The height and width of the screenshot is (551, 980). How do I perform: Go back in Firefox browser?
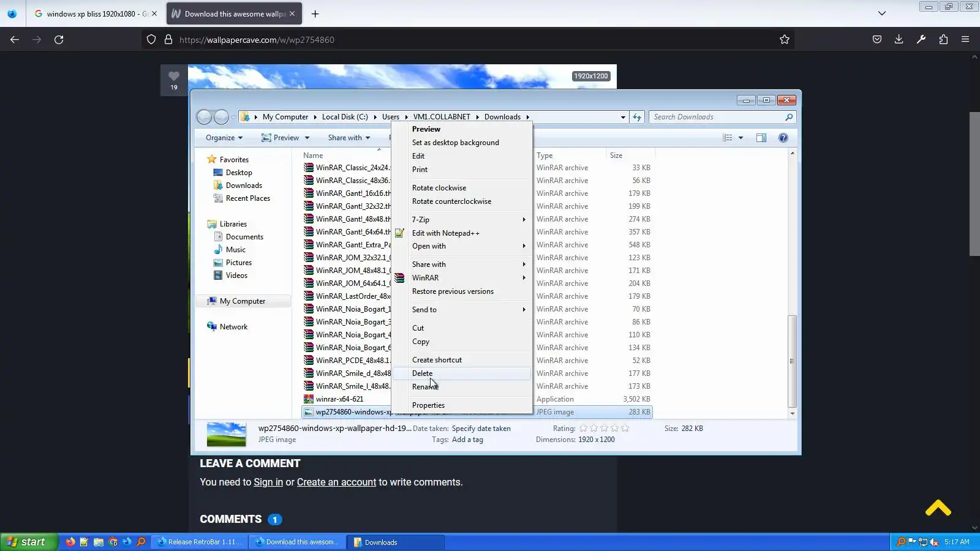pos(15,40)
